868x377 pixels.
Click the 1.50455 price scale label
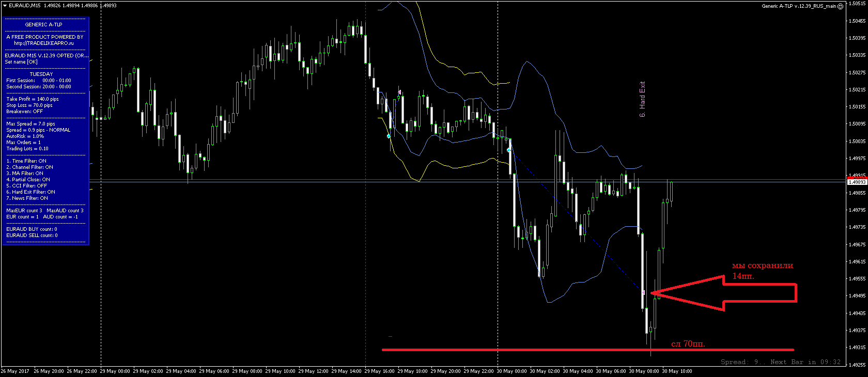pyautogui.click(x=858, y=21)
